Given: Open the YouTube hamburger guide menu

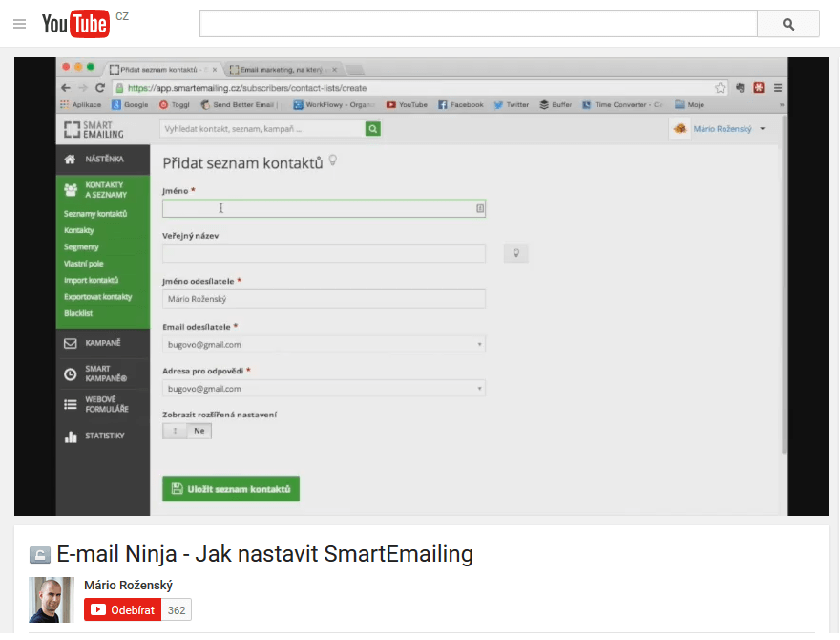Looking at the screenshot, I should (x=19, y=24).
